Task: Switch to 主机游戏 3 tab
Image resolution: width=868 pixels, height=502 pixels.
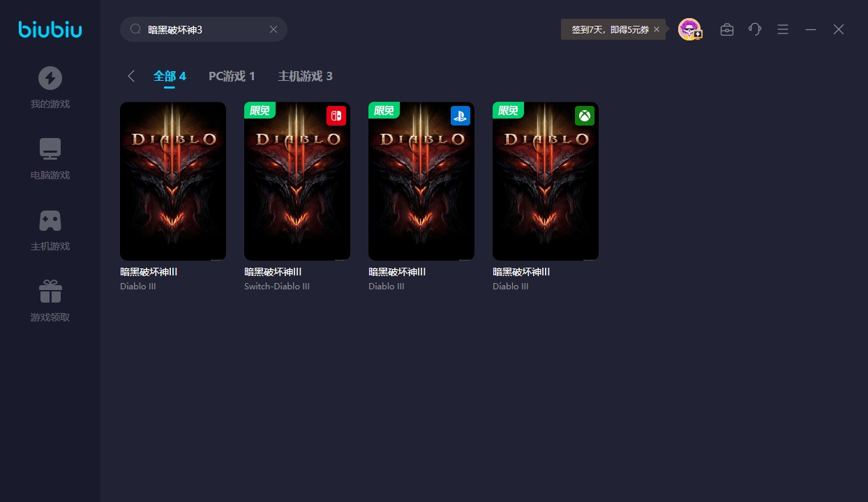Action: tap(305, 76)
